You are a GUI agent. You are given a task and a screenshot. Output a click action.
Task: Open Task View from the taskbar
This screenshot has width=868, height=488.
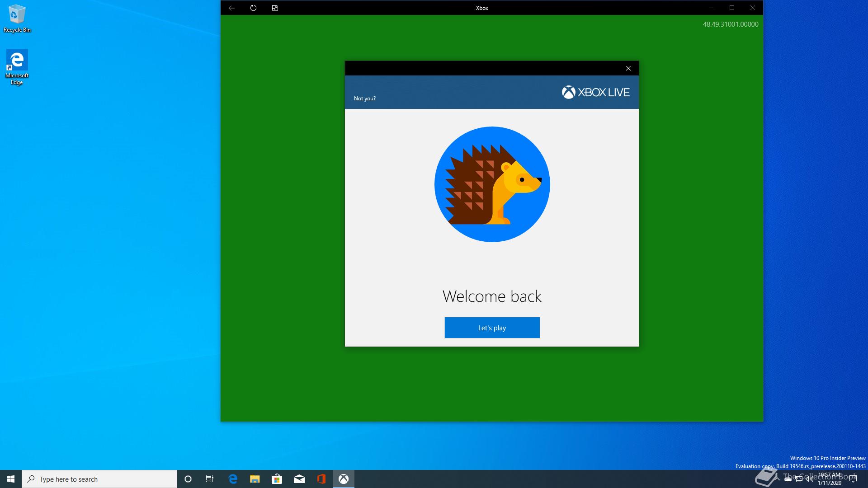click(x=210, y=479)
